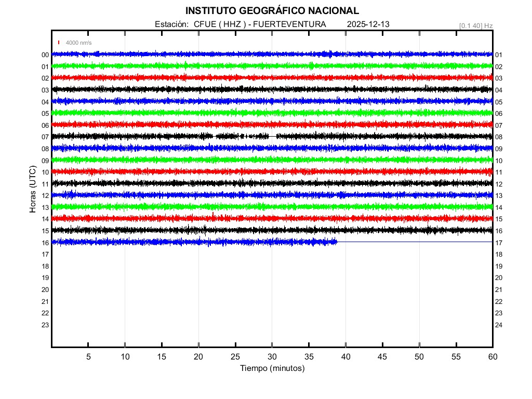Image resolution: width=532 pixels, height=399 pixels.
Task: Click the date 2025-12-13 in the header
Action: tap(368, 24)
